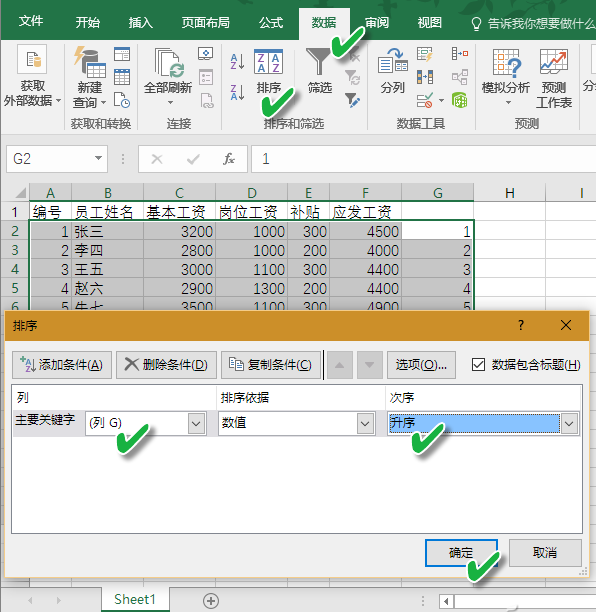Click the Tell Me lightbulb search box

tap(533, 24)
